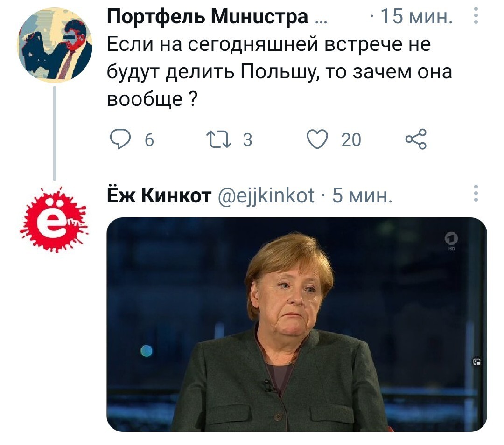Click the retweet count 3
This screenshot has width=504, height=445.
click(x=247, y=140)
